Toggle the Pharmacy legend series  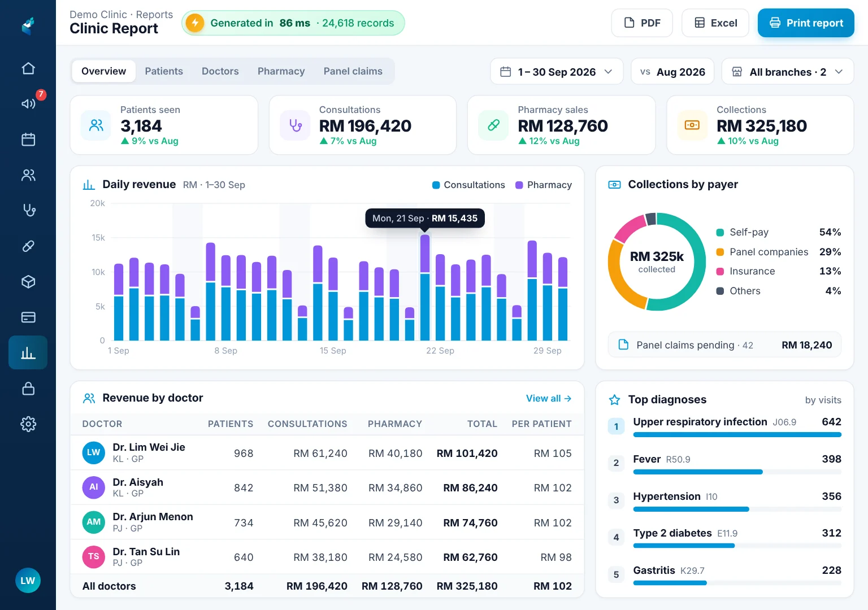[x=544, y=185]
